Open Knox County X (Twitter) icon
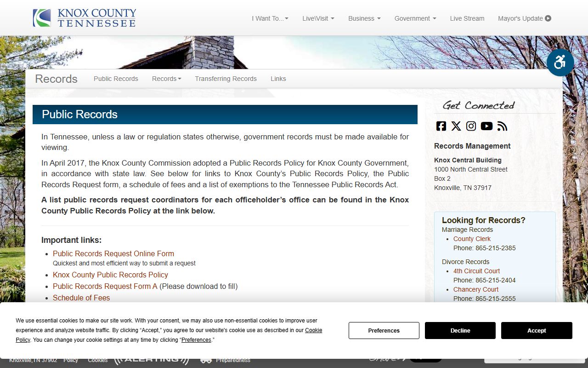 pyautogui.click(x=456, y=126)
